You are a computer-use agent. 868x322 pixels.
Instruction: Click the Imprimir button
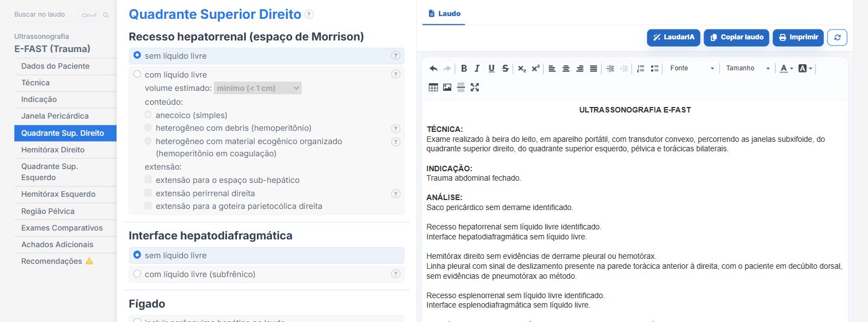click(798, 38)
